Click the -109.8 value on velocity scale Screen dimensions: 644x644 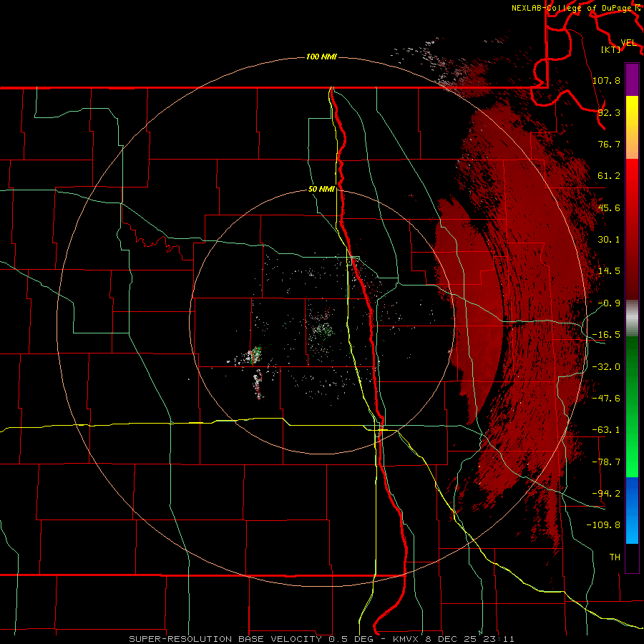click(x=603, y=525)
